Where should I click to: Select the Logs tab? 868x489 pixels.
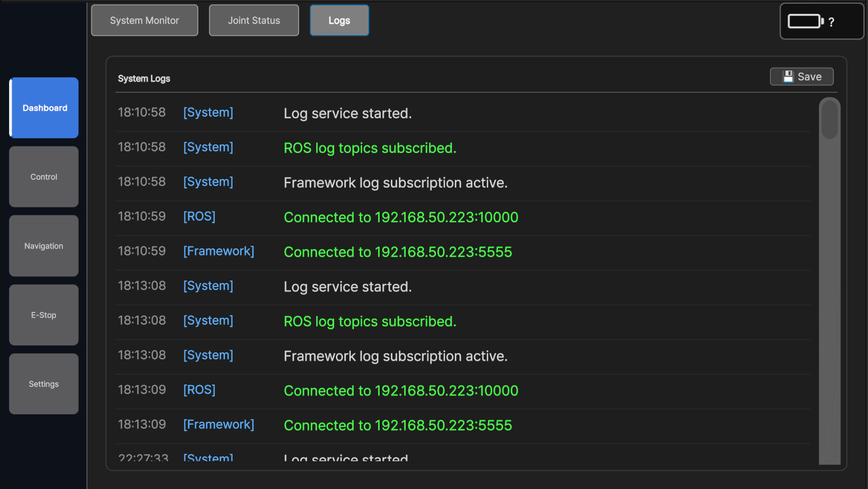point(339,20)
